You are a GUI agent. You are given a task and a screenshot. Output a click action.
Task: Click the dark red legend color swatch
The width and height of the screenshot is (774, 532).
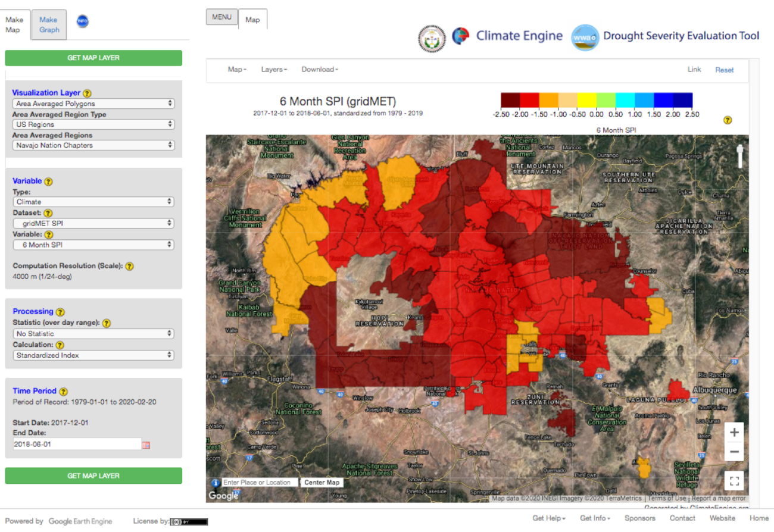pos(510,101)
